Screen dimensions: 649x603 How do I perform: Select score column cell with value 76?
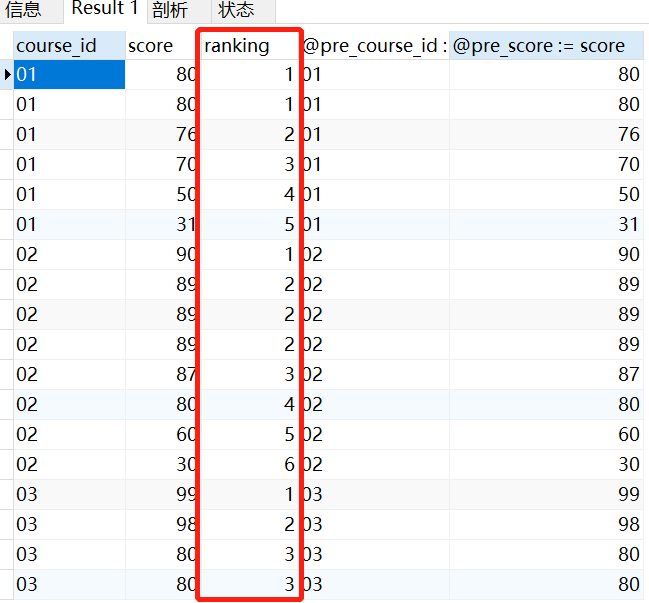tap(161, 135)
